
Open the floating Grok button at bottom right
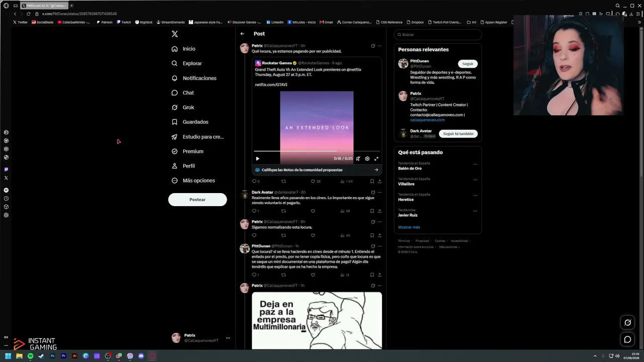[627, 322]
